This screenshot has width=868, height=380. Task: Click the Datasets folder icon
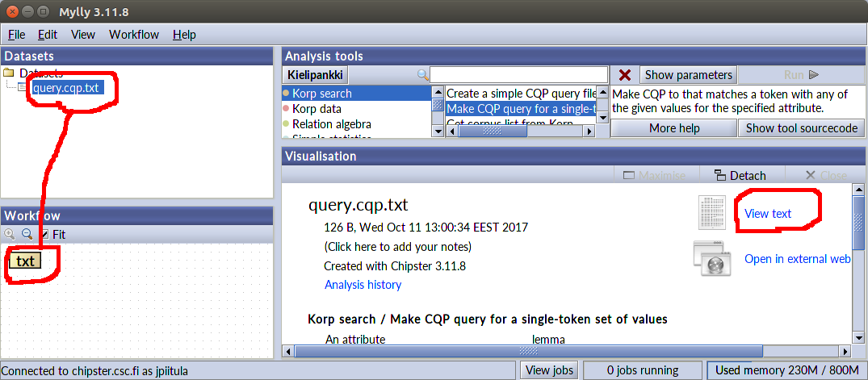click(9, 73)
